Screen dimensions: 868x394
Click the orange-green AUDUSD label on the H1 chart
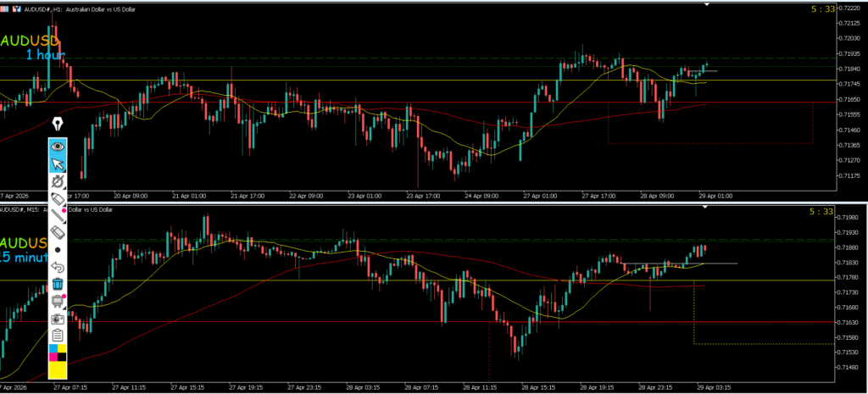click(30, 42)
